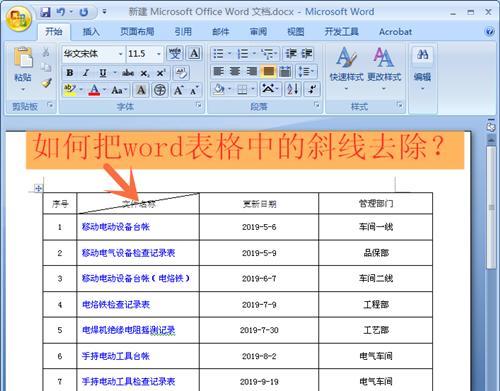Open Customize Quick Access Toolbar dropdown

pos(104,12)
